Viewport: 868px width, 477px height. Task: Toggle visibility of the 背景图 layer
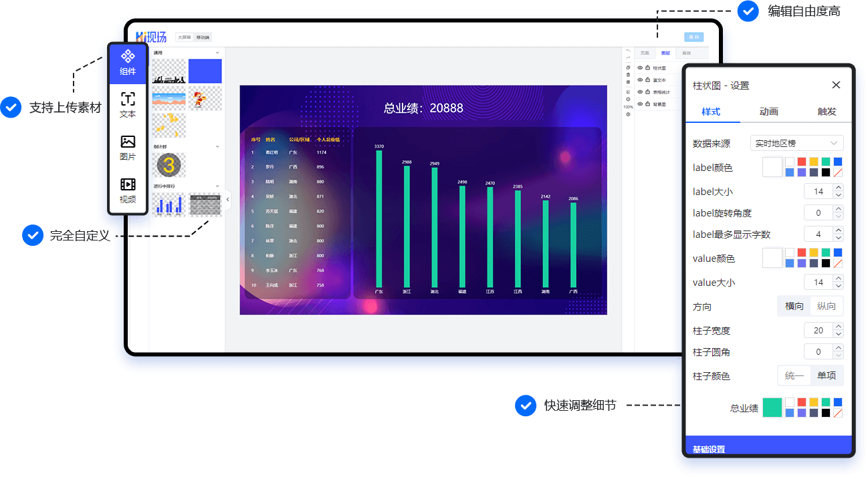tap(640, 104)
